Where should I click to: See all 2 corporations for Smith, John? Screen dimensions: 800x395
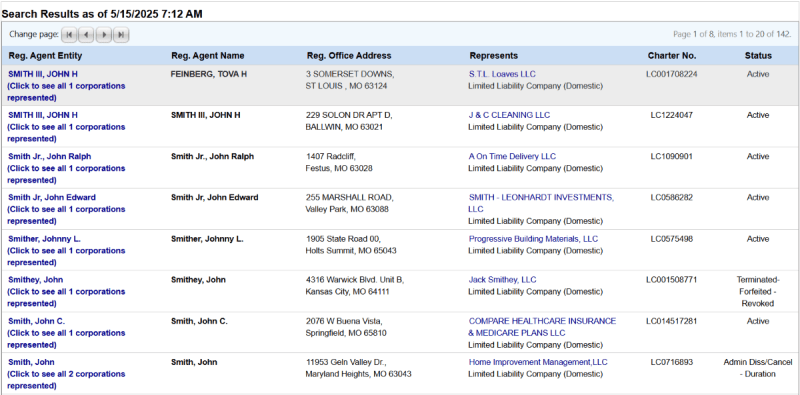click(x=66, y=380)
